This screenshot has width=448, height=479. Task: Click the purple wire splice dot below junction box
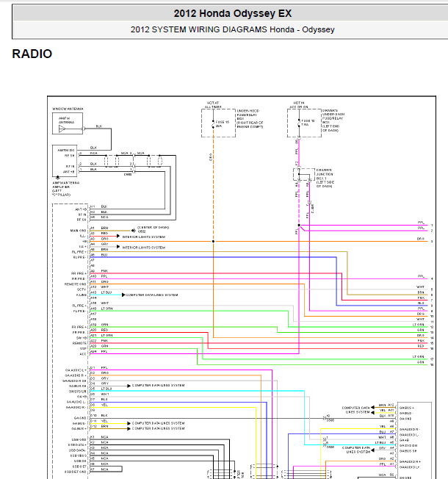pyautogui.click(x=299, y=226)
